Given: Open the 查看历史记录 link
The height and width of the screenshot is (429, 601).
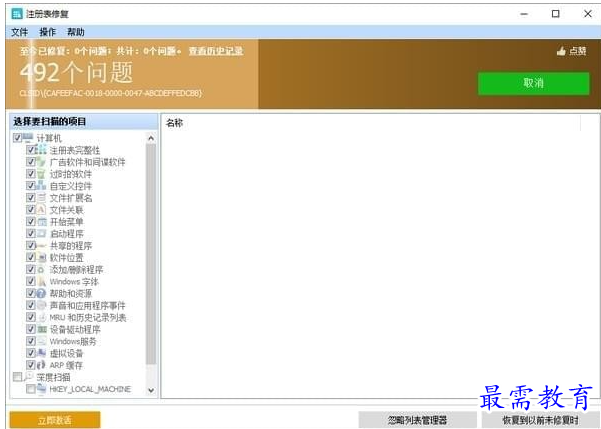Looking at the screenshot, I should pyautogui.click(x=216, y=51).
